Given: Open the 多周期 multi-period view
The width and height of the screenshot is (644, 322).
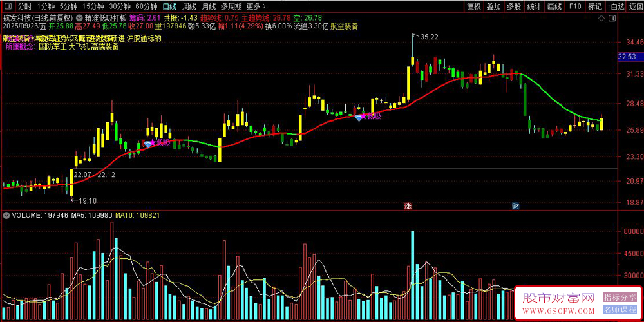Looking at the screenshot, I should pyautogui.click(x=231, y=6).
